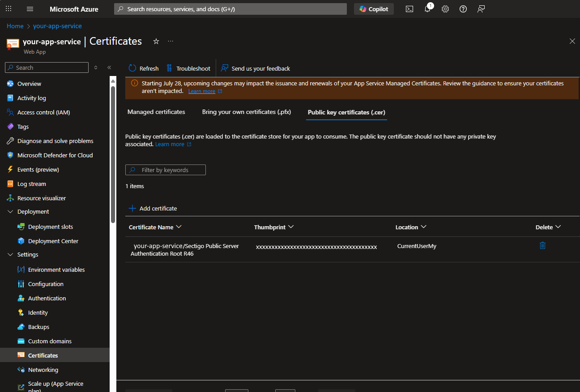Open the help menu
Screen dimensions: 580x392
(x=463, y=9)
